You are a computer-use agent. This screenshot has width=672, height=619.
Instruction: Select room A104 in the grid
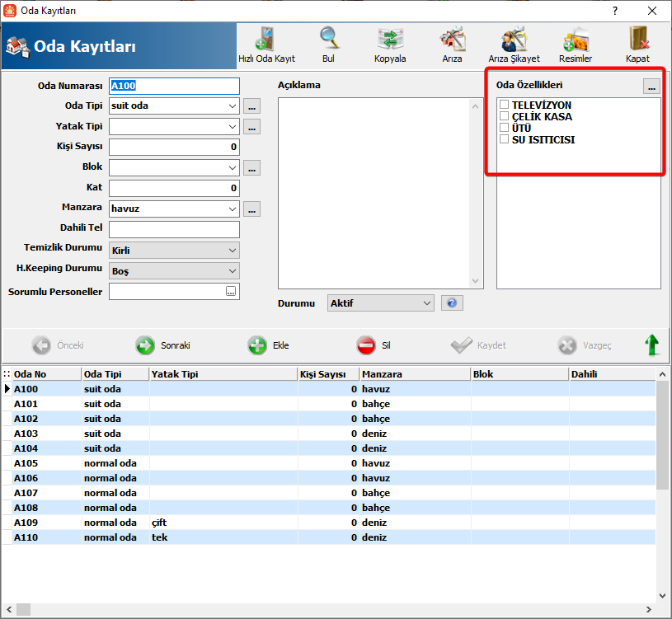pos(329,448)
